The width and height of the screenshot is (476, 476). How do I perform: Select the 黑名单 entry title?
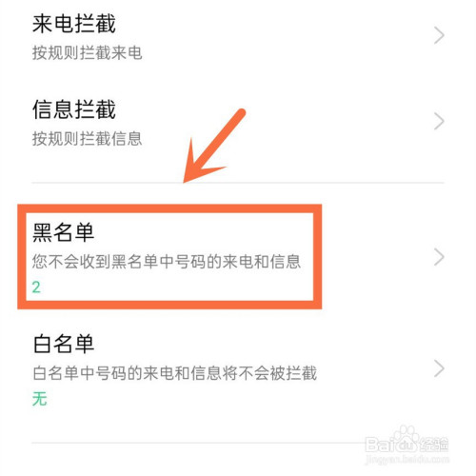click(x=64, y=232)
